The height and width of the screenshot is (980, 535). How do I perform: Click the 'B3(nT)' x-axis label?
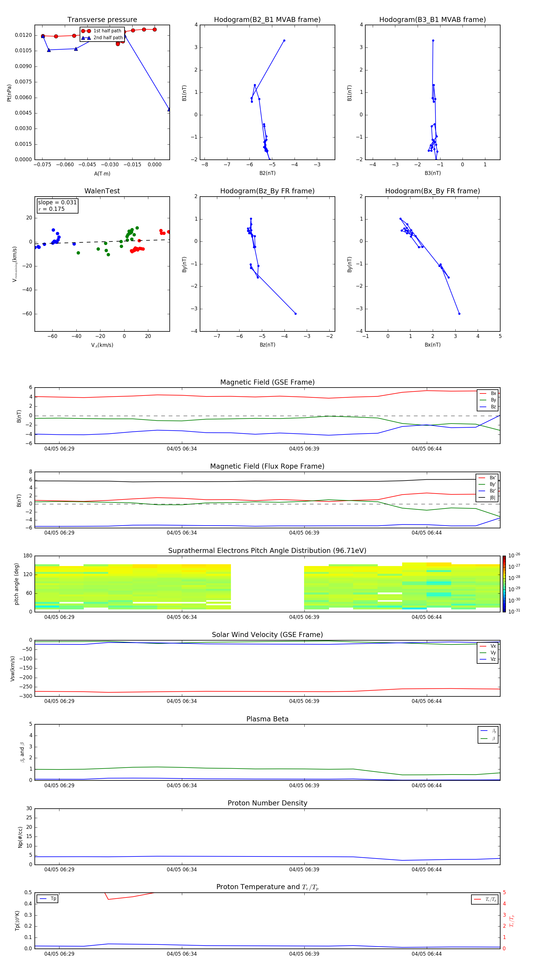[x=432, y=173]
